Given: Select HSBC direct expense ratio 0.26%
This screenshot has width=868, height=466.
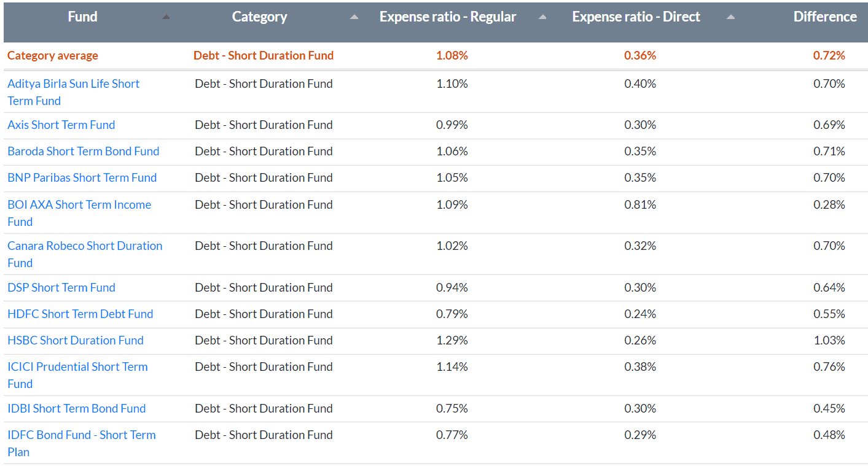Looking at the screenshot, I should [x=640, y=340].
